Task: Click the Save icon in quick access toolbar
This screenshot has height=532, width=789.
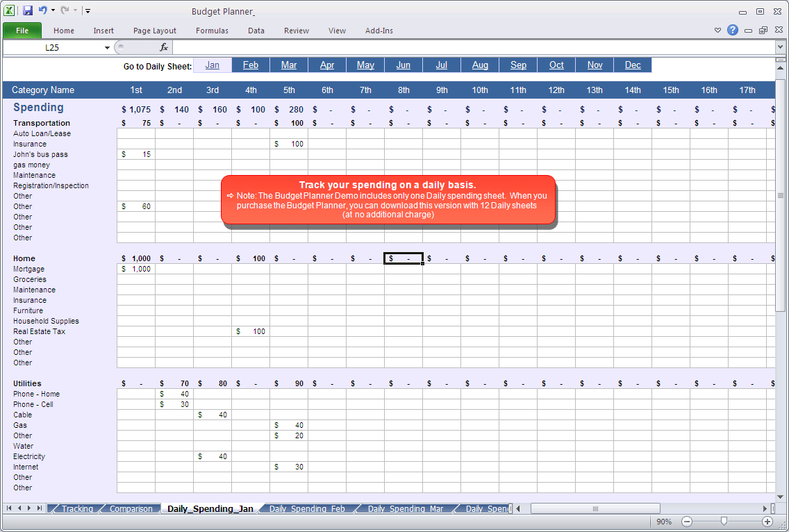Action: [28, 11]
